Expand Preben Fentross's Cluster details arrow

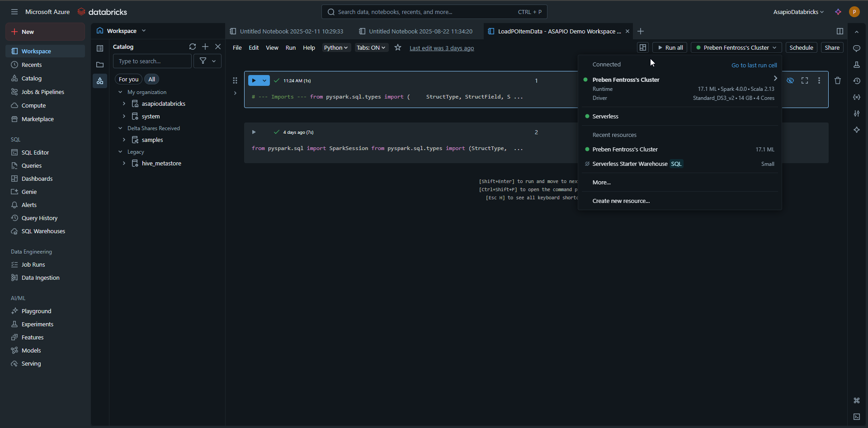point(775,78)
